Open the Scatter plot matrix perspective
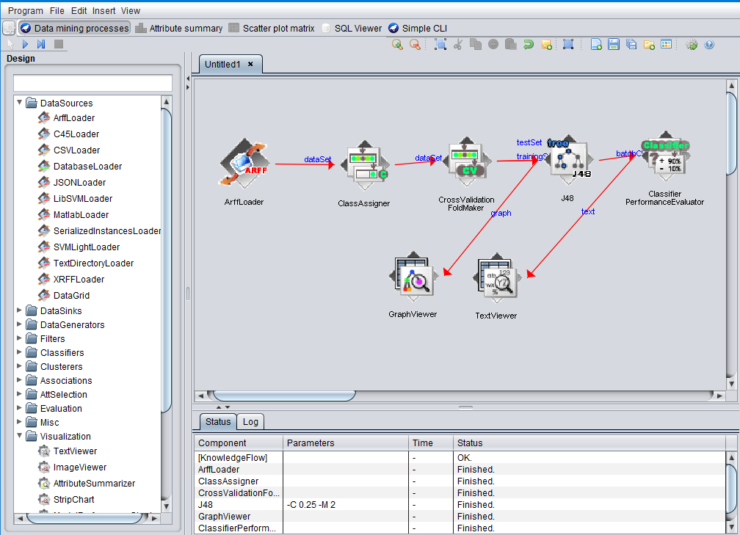This screenshot has width=740, height=535. tap(278, 28)
